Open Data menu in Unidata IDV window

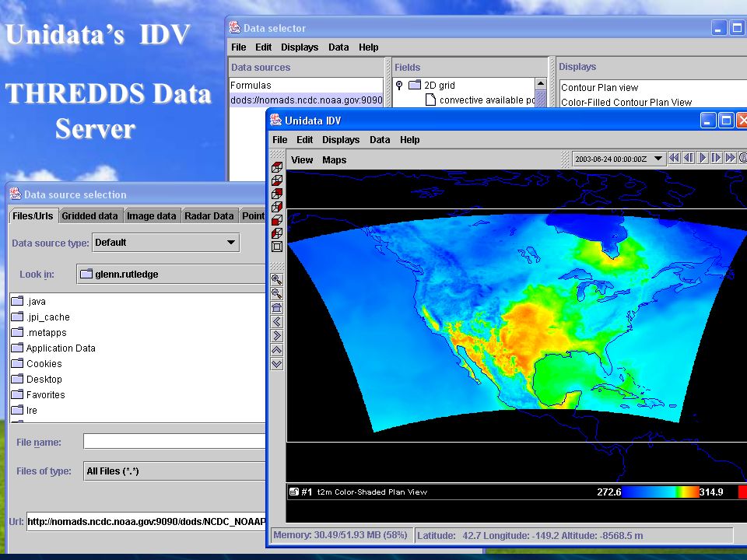pyautogui.click(x=380, y=139)
